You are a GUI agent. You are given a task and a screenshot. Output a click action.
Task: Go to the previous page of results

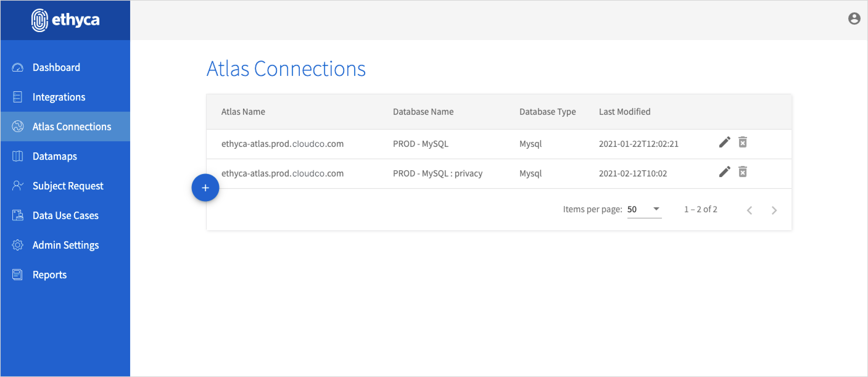(x=749, y=210)
